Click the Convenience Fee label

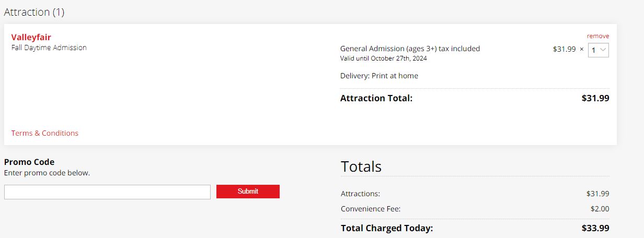(x=371, y=209)
